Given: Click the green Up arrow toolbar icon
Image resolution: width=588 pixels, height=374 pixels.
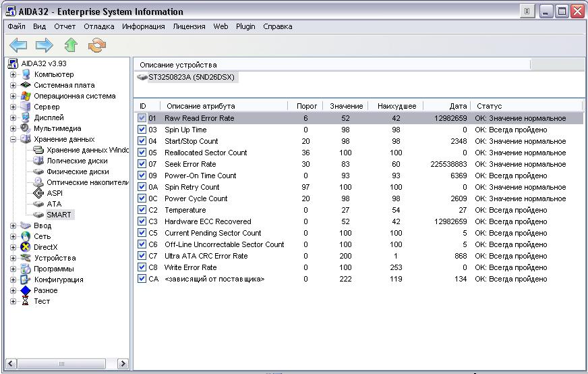Looking at the screenshot, I should pos(71,45).
